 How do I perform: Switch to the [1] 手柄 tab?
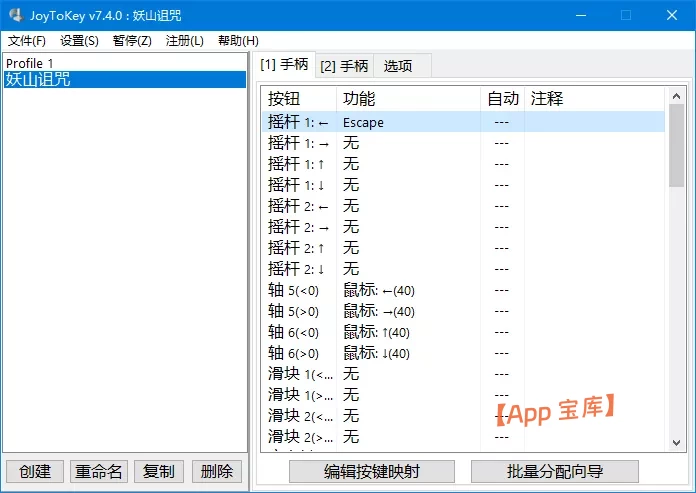point(284,65)
